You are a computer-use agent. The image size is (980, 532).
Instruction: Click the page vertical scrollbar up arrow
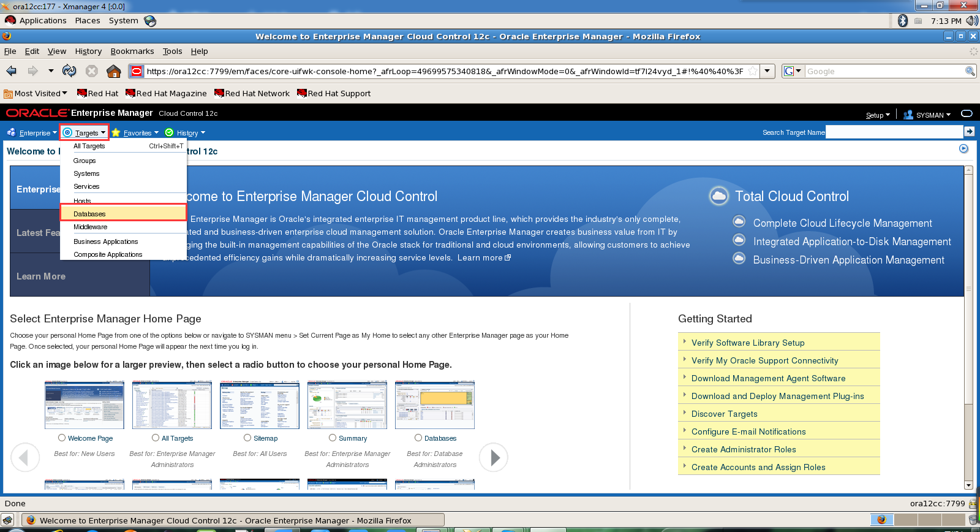click(968, 170)
